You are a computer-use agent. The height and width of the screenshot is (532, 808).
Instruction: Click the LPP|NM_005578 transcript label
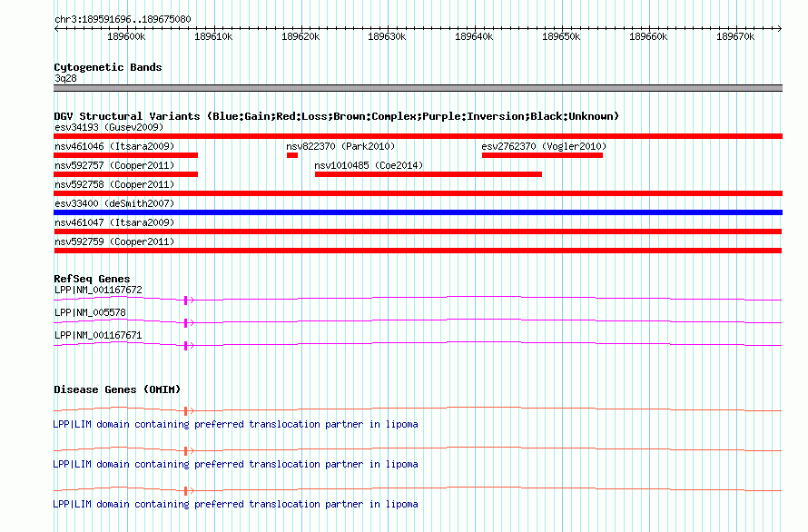tap(90, 312)
